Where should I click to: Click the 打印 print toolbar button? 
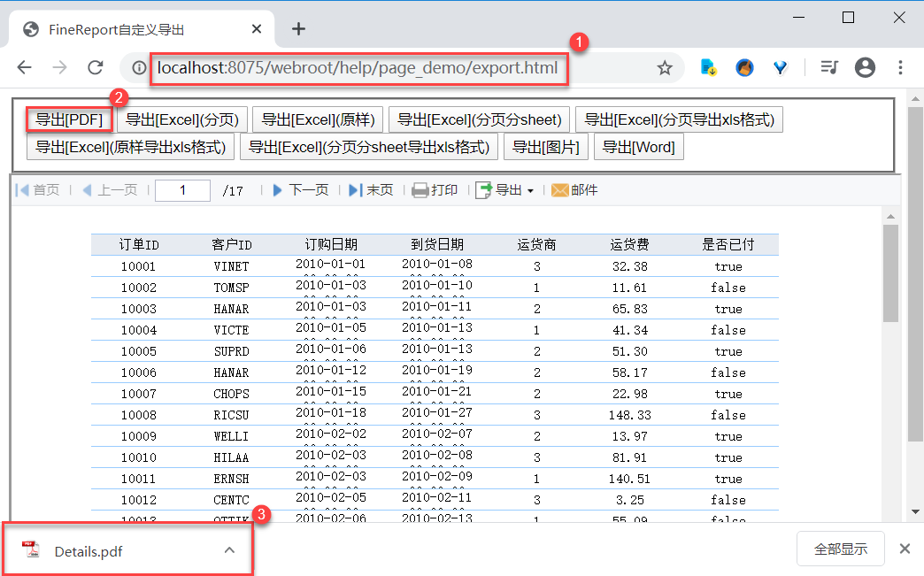[435, 190]
